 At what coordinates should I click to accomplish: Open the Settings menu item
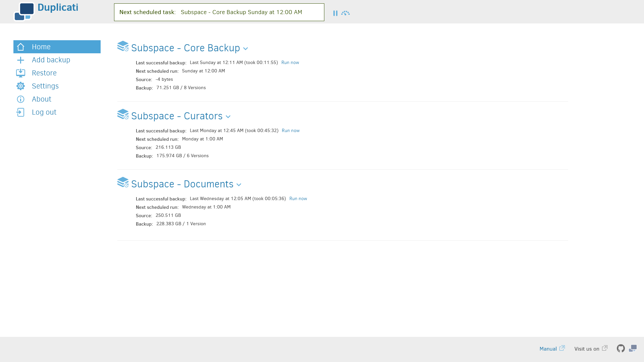(57, 86)
